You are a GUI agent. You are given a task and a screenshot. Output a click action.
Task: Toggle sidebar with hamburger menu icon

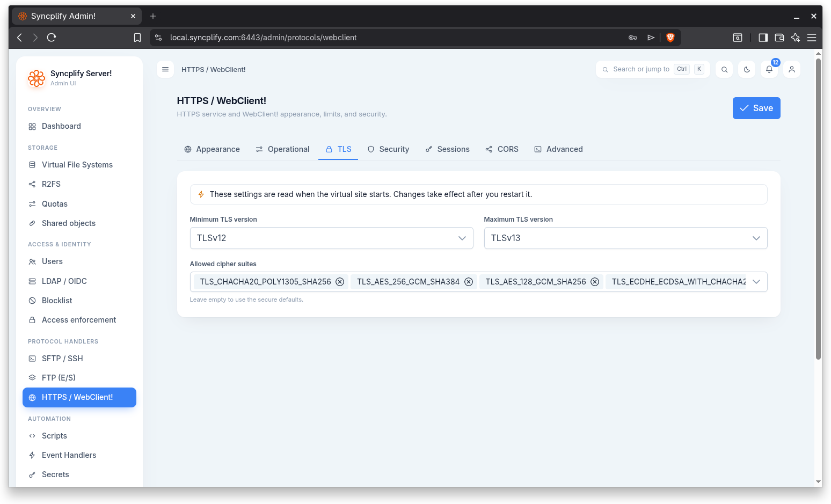pos(165,69)
